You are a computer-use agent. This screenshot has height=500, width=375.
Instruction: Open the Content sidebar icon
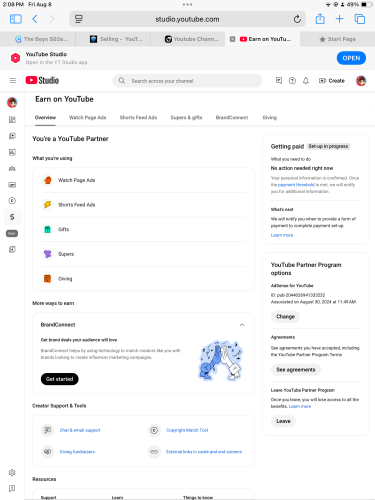click(12, 136)
